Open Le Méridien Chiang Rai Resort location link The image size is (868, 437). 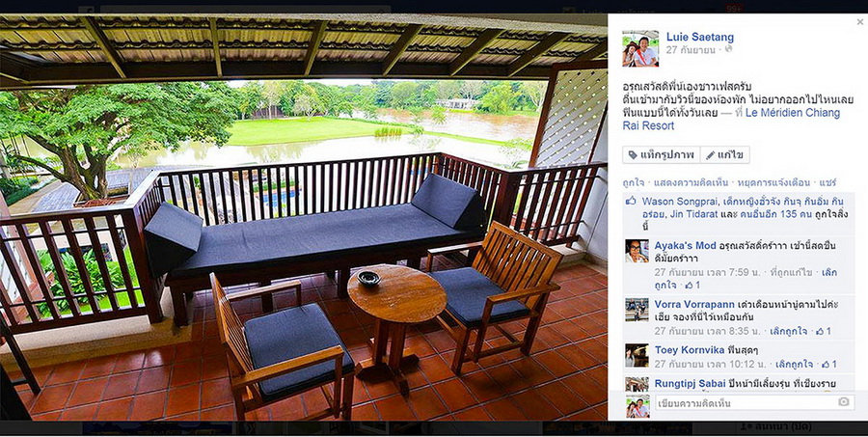[731, 119]
